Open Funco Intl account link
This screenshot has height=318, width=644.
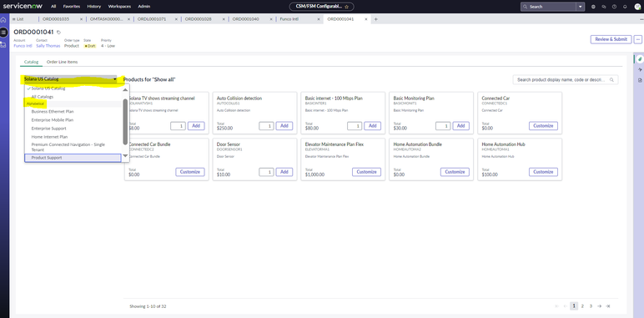(x=23, y=46)
